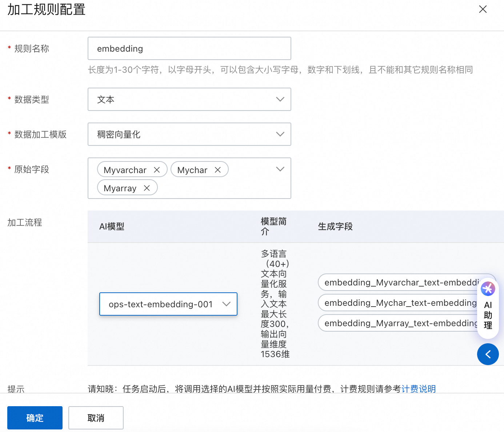This screenshot has height=432, width=504.
Task: Open the 计费说明 link
Action: pos(419,389)
